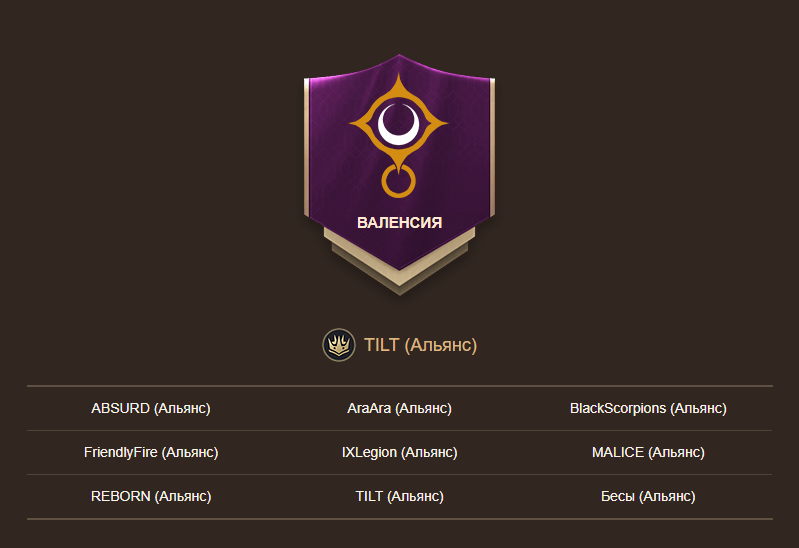Open the Бесы (Альянс) entry
The height and width of the screenshot is (548, 799).
pos(648,496)
